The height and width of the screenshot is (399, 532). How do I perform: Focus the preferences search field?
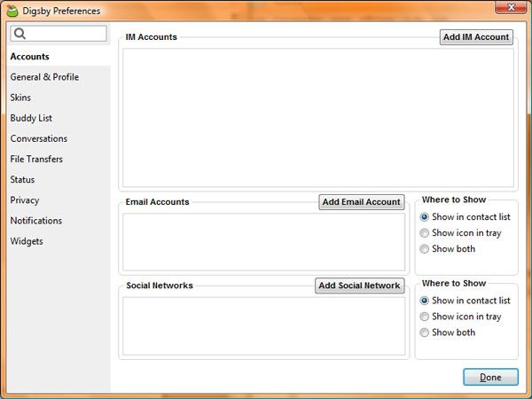click(59, 34)
